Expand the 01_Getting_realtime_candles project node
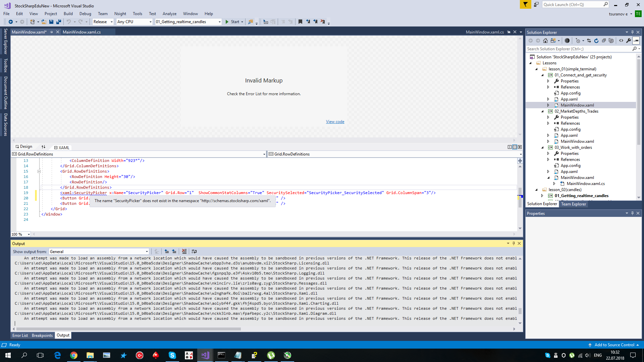Screen dimensions: 644x362 tap(542, 196)
